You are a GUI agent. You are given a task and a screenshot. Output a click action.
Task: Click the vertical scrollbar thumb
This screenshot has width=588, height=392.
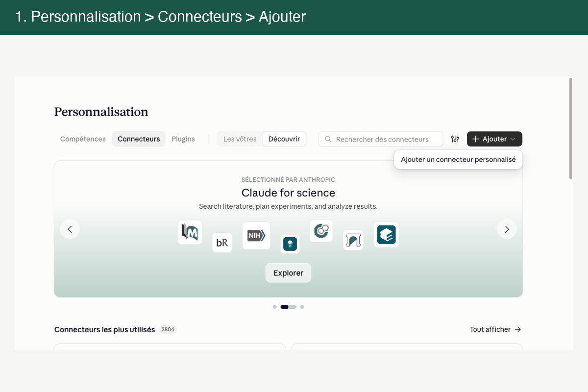tap(571, 128)
